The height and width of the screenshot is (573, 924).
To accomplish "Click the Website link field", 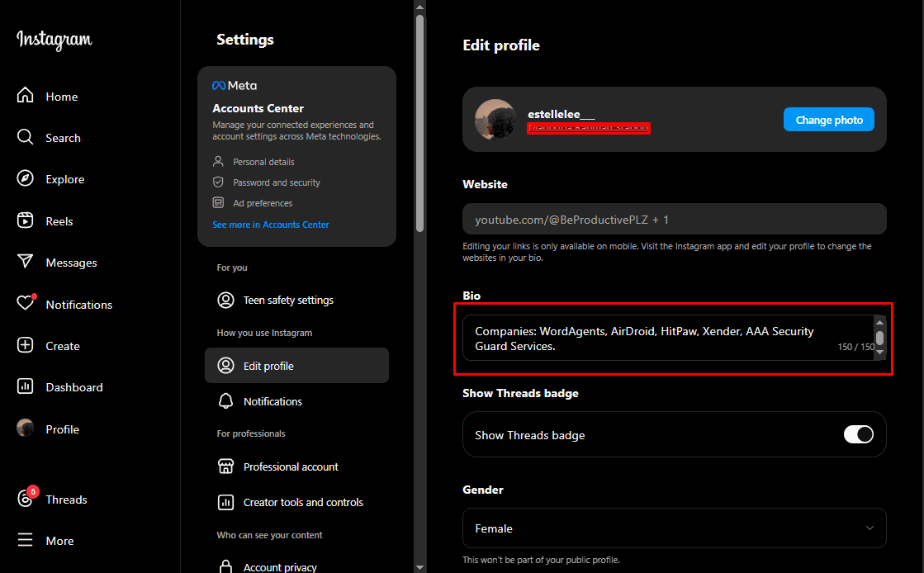I will click(x=674, y=220).
